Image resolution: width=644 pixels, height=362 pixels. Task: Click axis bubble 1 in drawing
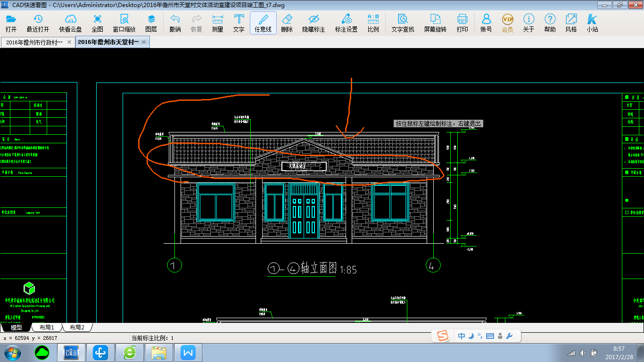[x=175, y=265]
